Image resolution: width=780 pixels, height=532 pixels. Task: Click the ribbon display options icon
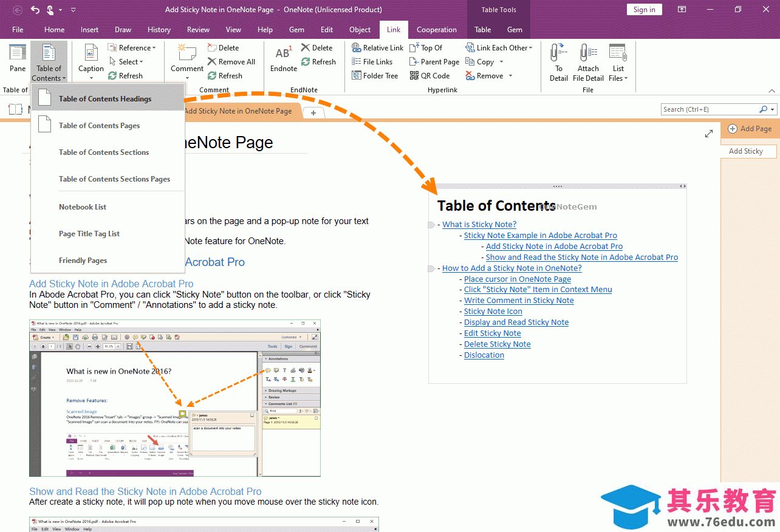click(682, 10)
